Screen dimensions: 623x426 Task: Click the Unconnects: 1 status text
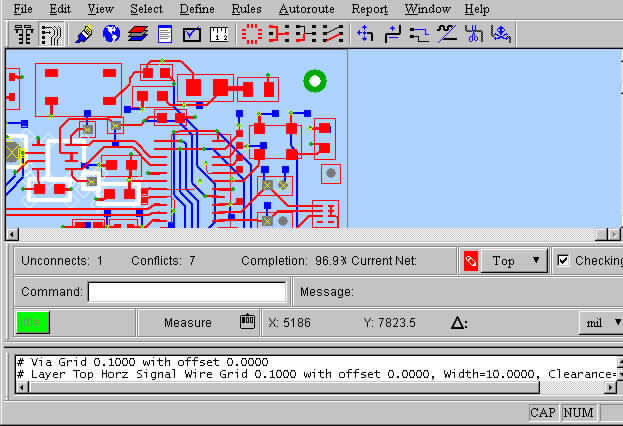(62, 261)
